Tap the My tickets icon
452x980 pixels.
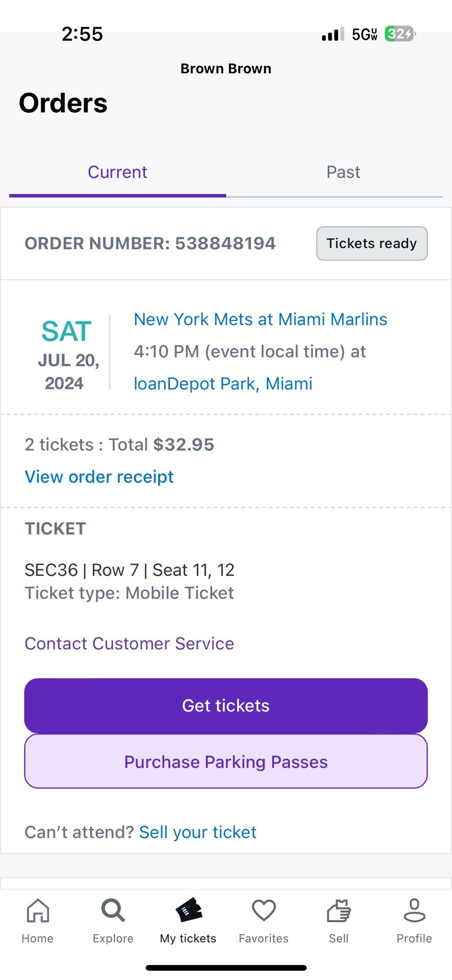tap(188, 911)
